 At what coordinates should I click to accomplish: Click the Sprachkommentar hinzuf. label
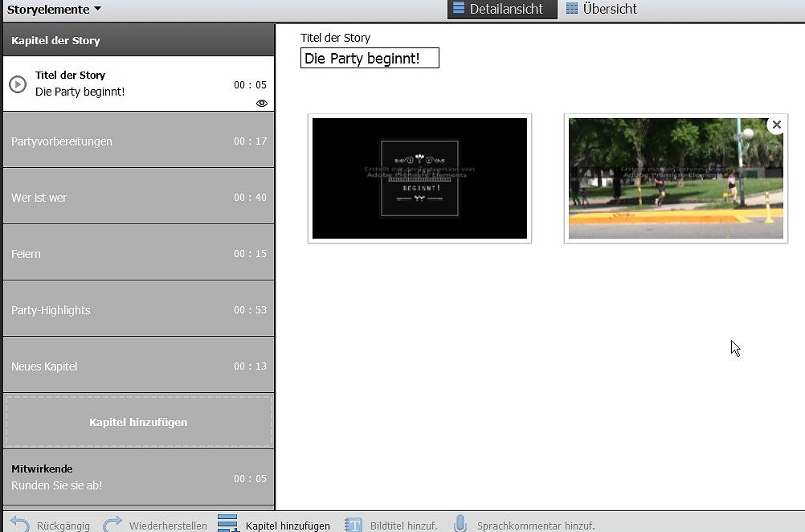536,526
